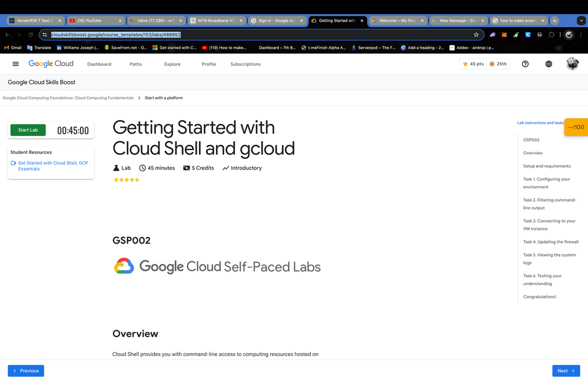Open the SaveFrom.net bookmark
588x382 pixels.
coord(125,48)
